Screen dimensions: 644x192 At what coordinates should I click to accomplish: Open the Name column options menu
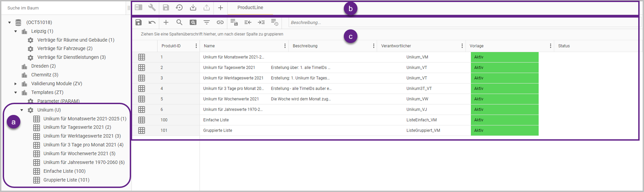point(285,46)
